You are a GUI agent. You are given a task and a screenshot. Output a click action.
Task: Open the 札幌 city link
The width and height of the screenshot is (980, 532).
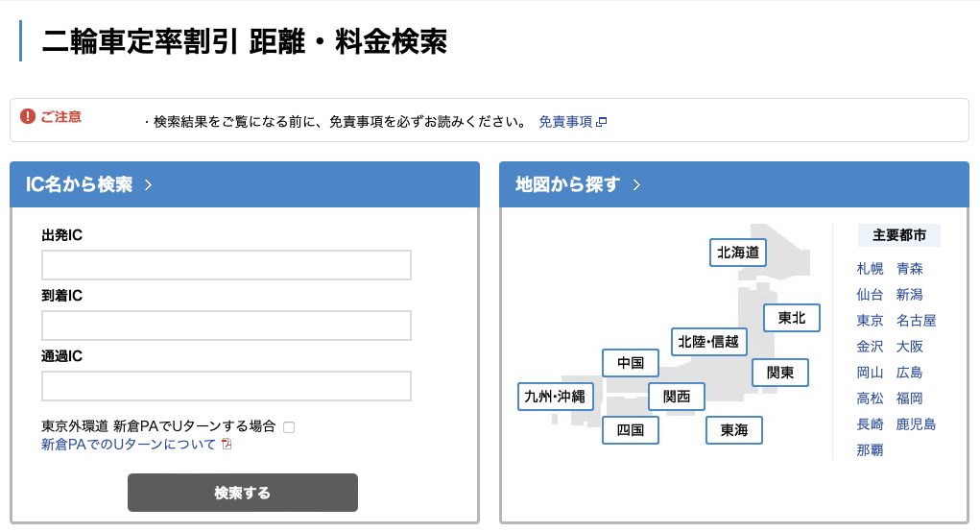[x=870, y=269]
